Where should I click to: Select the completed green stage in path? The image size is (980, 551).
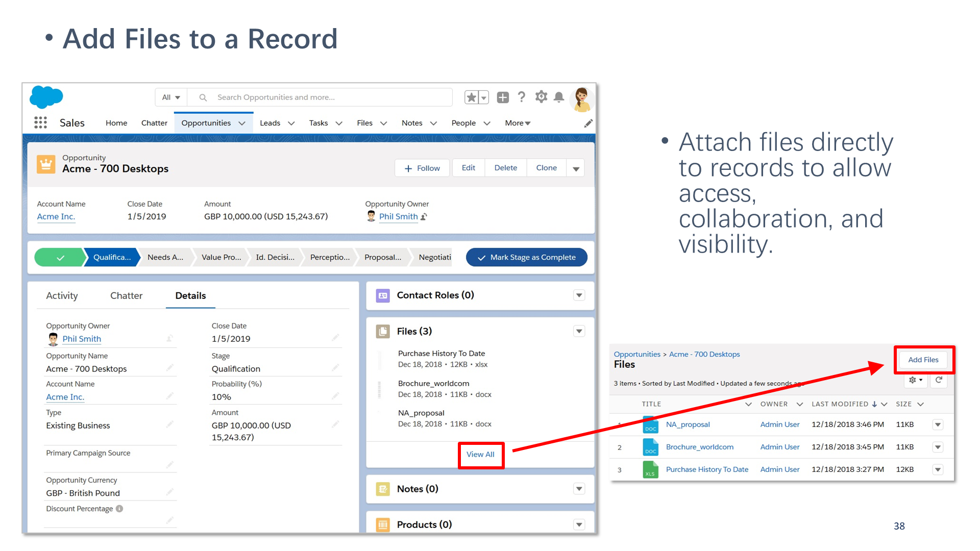click(60, 257)
